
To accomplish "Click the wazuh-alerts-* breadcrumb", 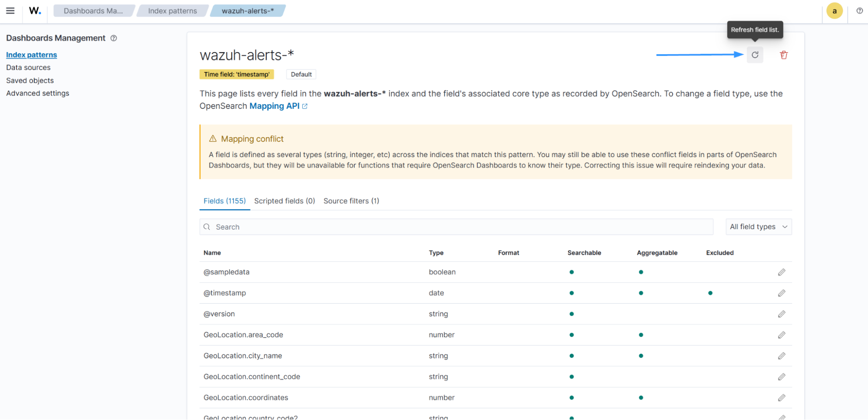I will (248, 11).
